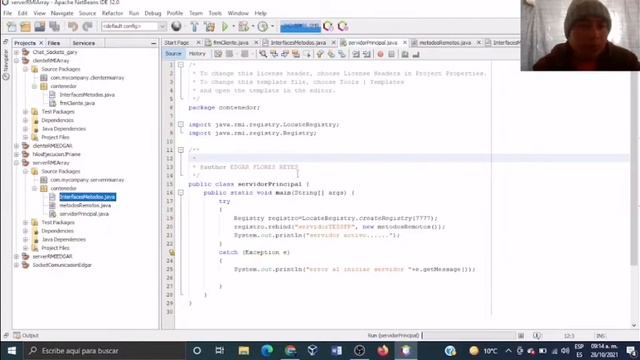Switch to the frmCliente.java editor tab
Viewport: 640px width, 360px height.
click(x=231, y=42)
